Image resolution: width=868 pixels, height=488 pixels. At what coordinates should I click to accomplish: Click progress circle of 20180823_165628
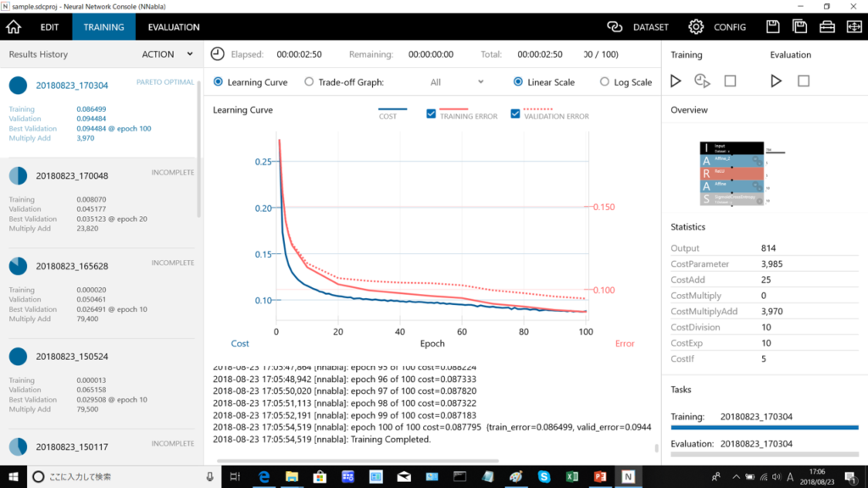click(x=19, y=266)
